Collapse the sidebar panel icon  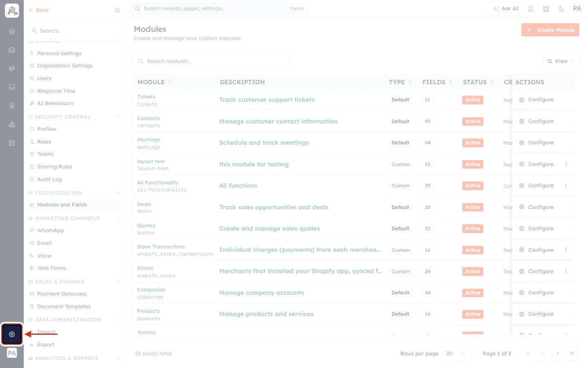pyautogui.click(x=117, y=10)
